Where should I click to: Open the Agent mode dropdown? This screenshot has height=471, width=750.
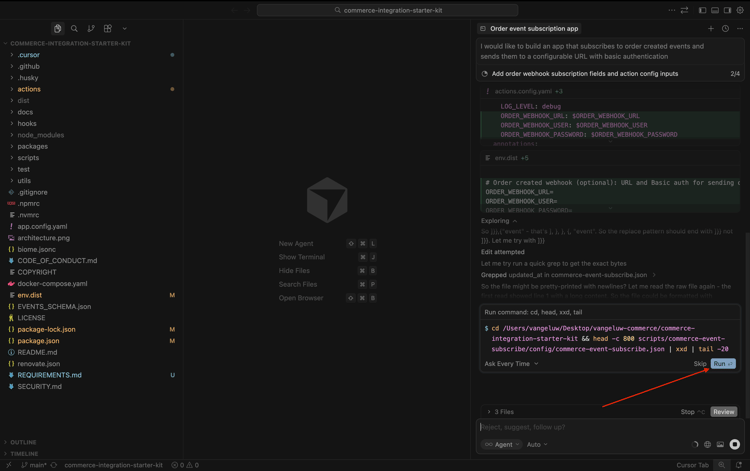[x=501, y=445]
